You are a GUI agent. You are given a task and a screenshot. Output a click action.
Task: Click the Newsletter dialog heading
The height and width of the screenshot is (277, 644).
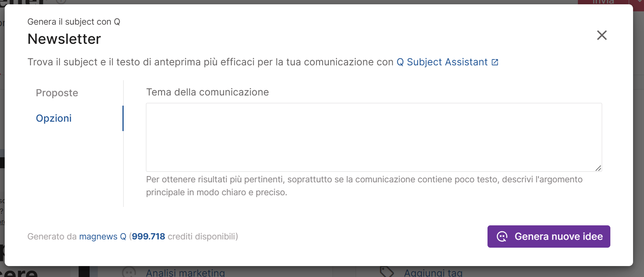tap(64, 39)
